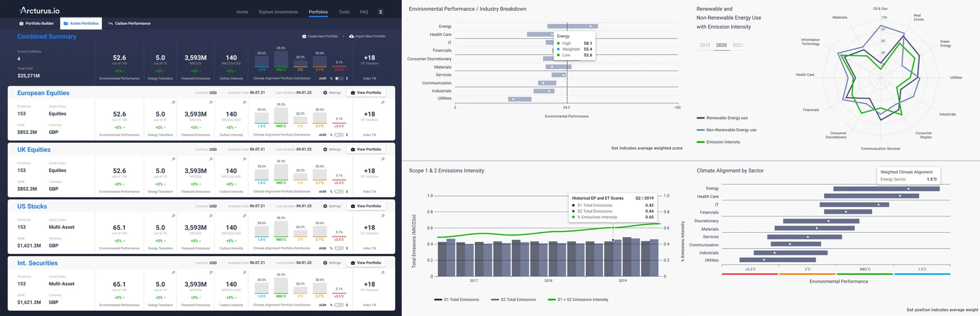980x316 pixels.
Task: Magnify Carbon Intensity in US Stocks
Action: 245,216
